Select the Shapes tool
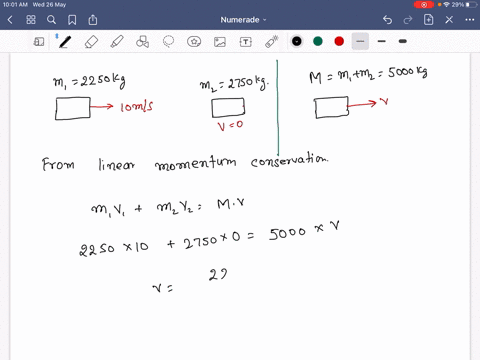The height and width of the screenshot is (360, 480). click(x=143, y=42)
